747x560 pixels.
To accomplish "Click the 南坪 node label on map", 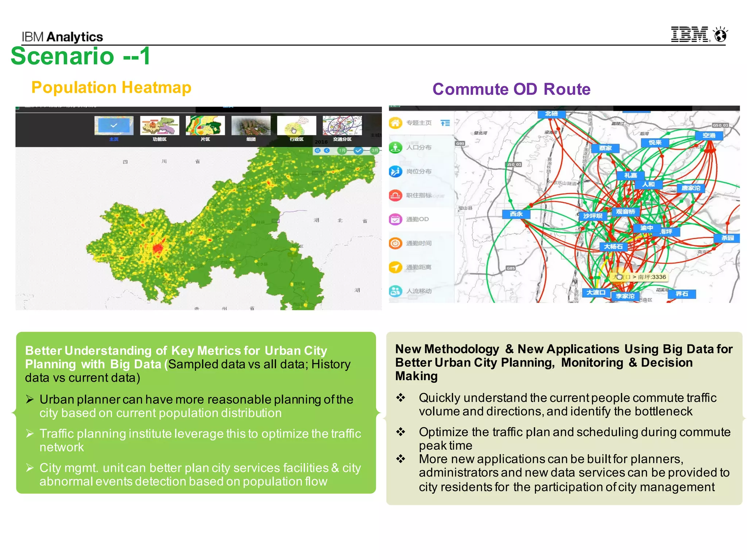I will coord(669,232).
